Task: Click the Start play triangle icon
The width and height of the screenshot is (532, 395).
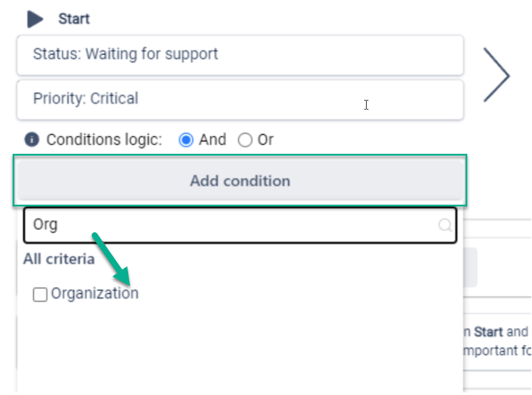Action: click(35, 19)
